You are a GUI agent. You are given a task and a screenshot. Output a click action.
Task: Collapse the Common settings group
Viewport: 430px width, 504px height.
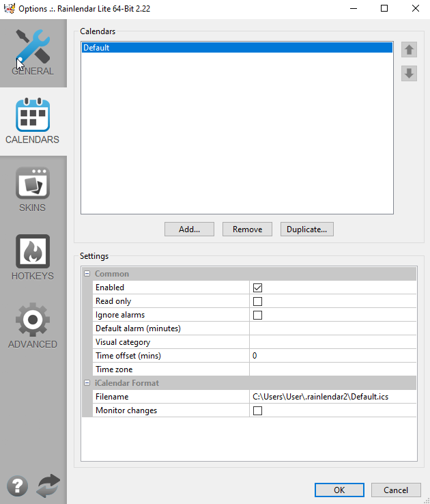point(87,274)
